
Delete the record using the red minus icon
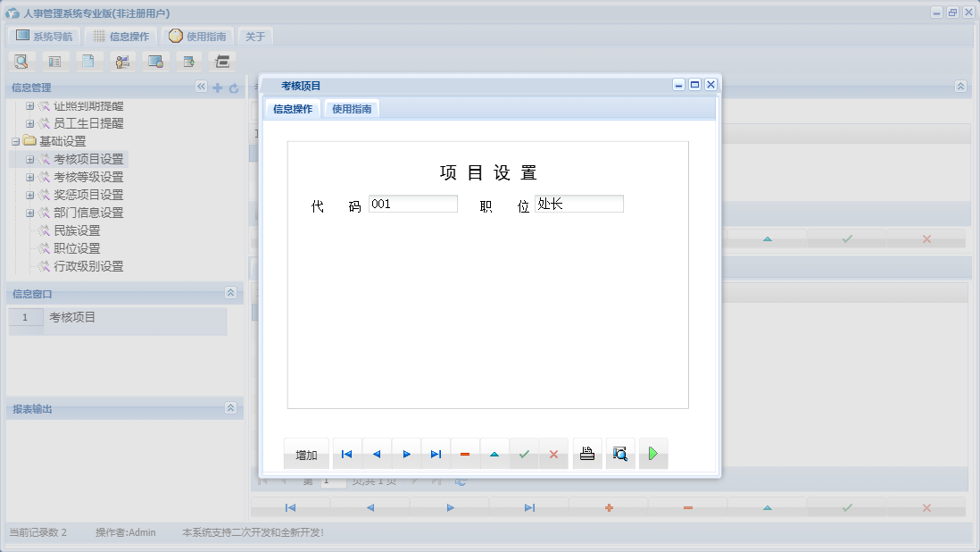[465, 453]
